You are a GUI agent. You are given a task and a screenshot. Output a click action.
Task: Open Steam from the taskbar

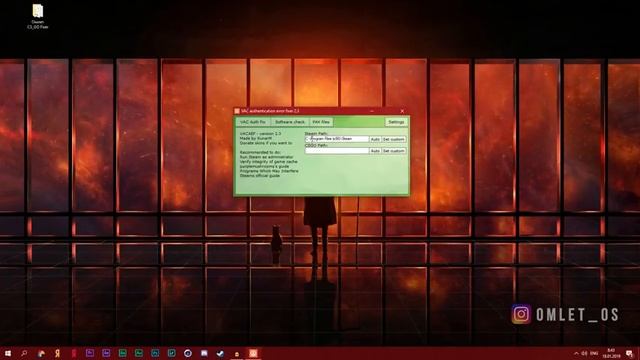coord(220,353)
